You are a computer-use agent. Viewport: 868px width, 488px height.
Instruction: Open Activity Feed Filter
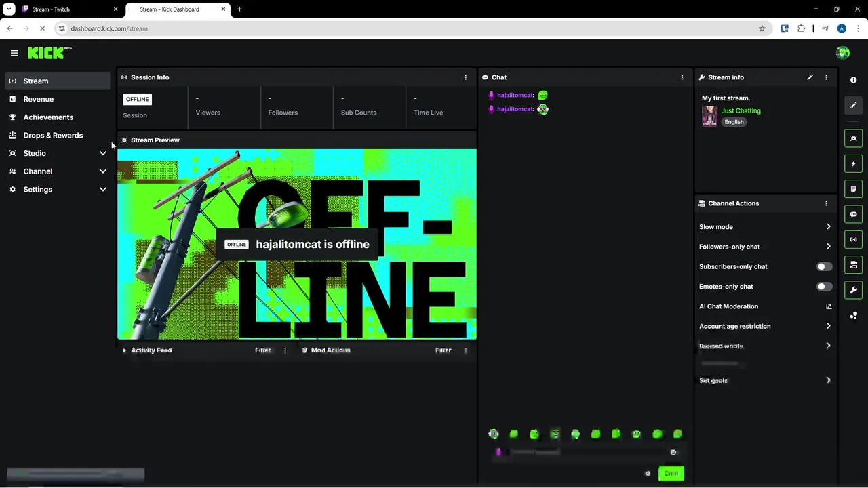(x=263, y=350)
